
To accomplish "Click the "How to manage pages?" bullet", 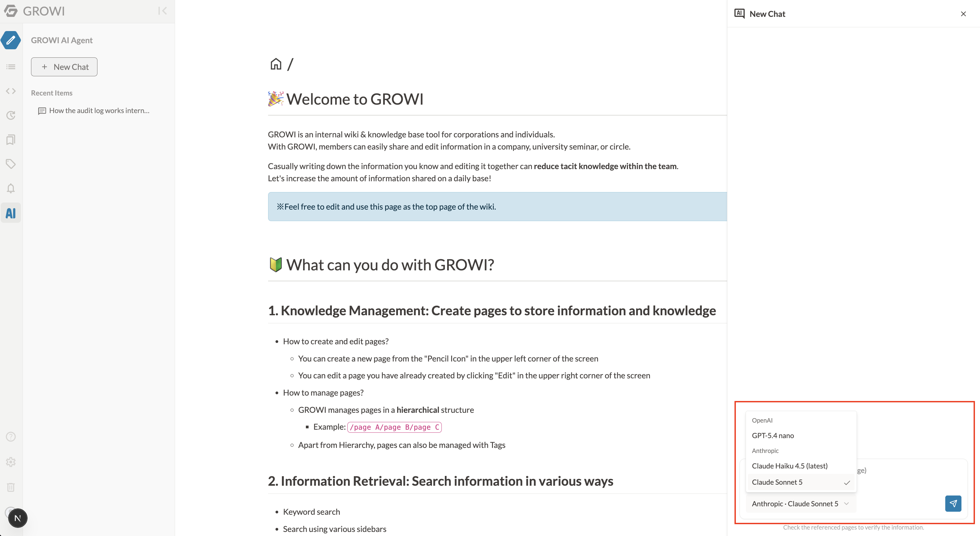I will pyautogui.click(x=323, y=393).
